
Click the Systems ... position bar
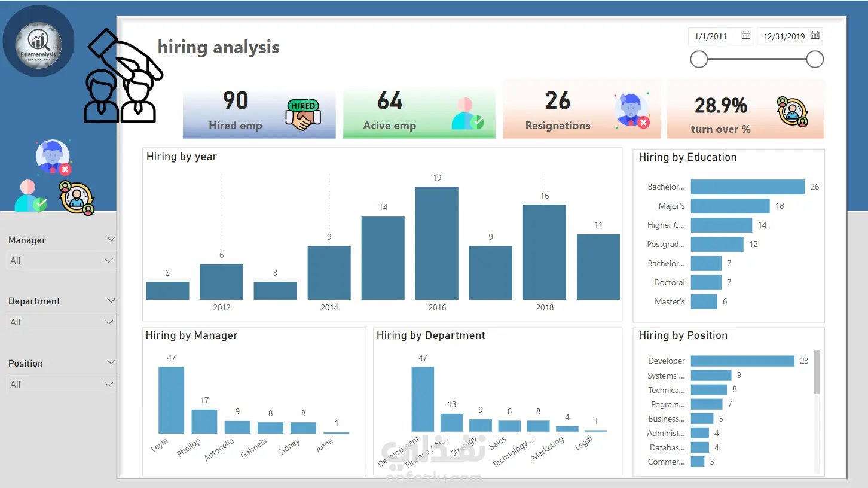tap(711, 376)
